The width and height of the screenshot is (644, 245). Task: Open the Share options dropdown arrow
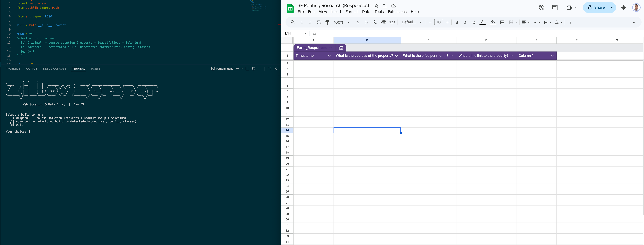click(x=612, y=8)
